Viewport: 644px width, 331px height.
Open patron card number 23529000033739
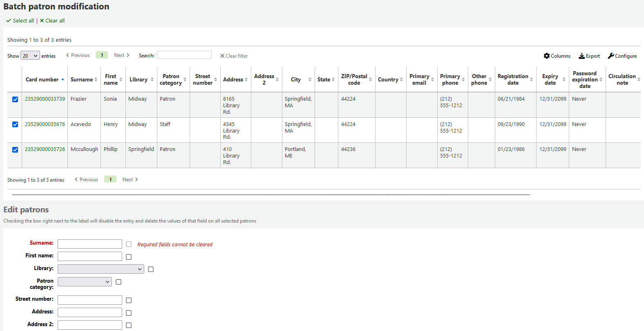pos(45,99)
